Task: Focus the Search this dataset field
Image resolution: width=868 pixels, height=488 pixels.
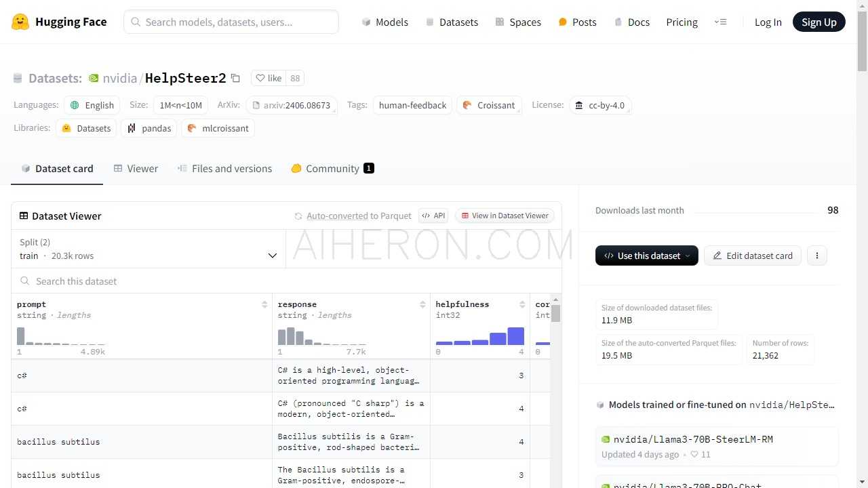Action: [286, 281]
